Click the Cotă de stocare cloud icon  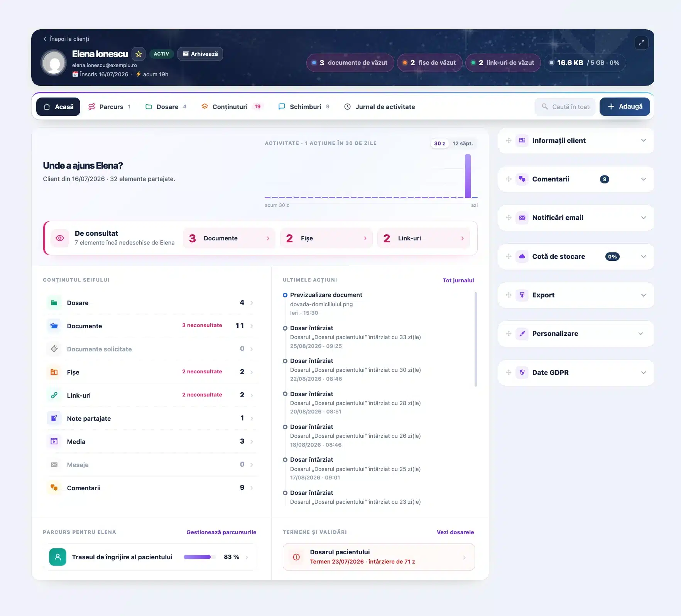click(522, 257)
